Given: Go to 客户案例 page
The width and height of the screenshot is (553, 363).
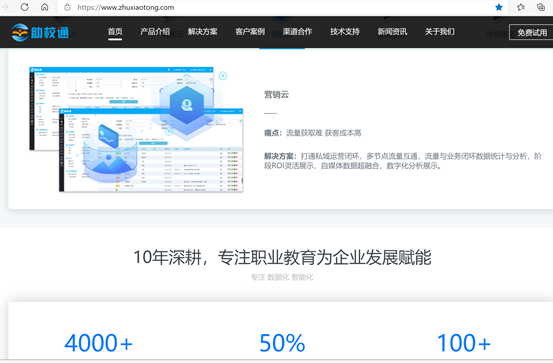Looking at the screenshot, I should tap(250, 32).
